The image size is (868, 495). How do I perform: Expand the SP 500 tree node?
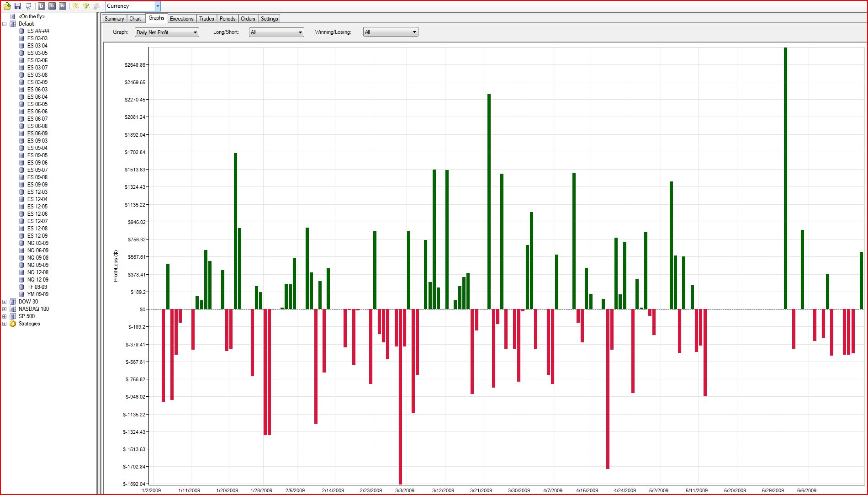coord(5,316)
